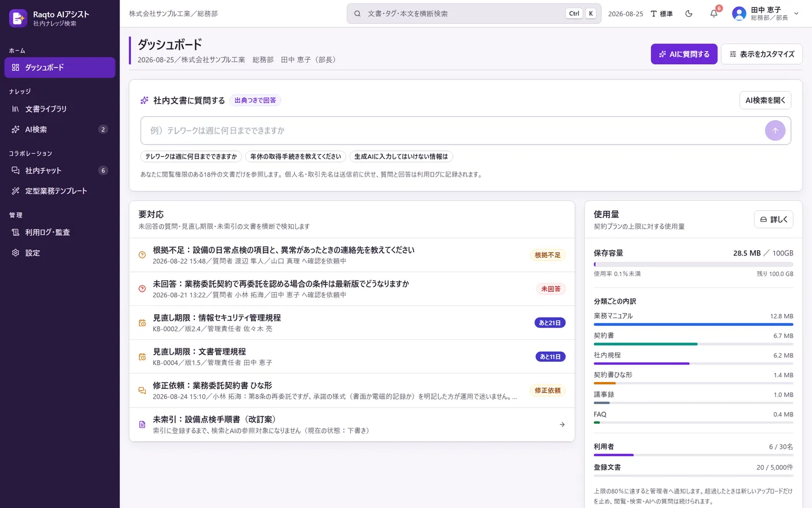Click the あと21日 badge

click(550, 323)
